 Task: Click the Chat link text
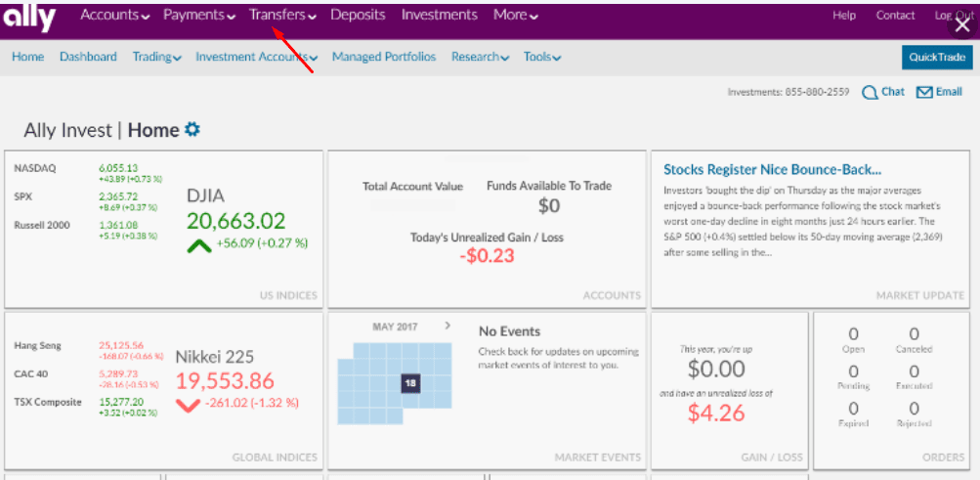tap(893, 92)
